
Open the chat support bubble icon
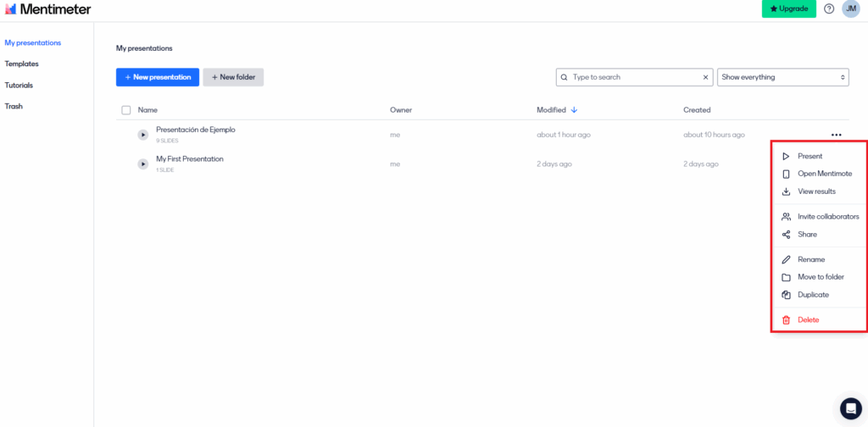point(850,408)
